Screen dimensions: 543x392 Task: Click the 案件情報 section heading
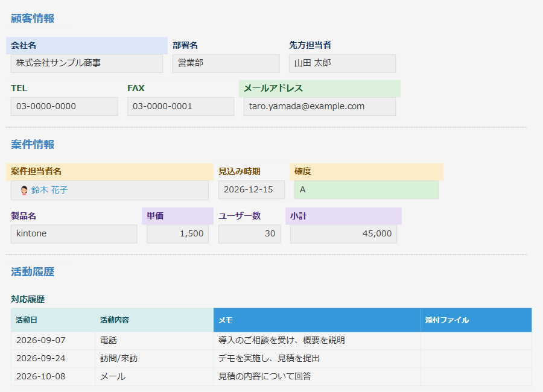point(33,144)
